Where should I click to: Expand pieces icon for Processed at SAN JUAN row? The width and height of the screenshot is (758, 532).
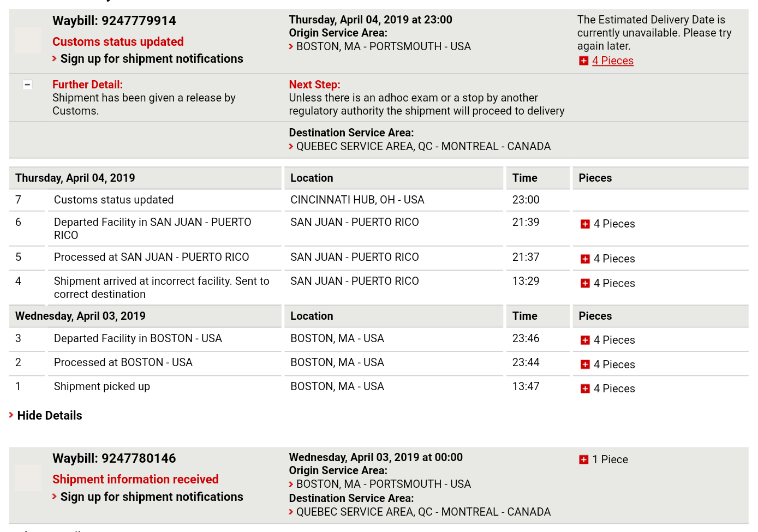pyautogui.click(x=585, y=259)
